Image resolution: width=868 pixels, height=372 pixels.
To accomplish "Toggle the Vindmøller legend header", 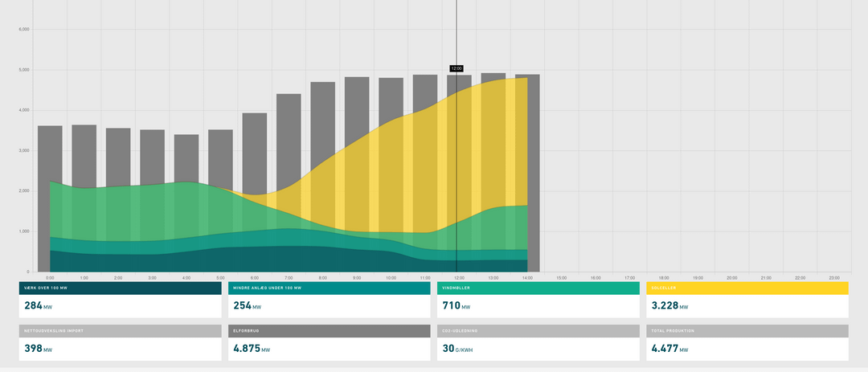I will (538, 288).
